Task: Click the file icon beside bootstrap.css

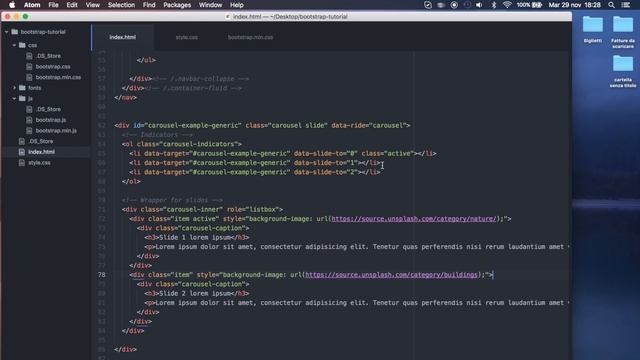Action: point(29,67)
